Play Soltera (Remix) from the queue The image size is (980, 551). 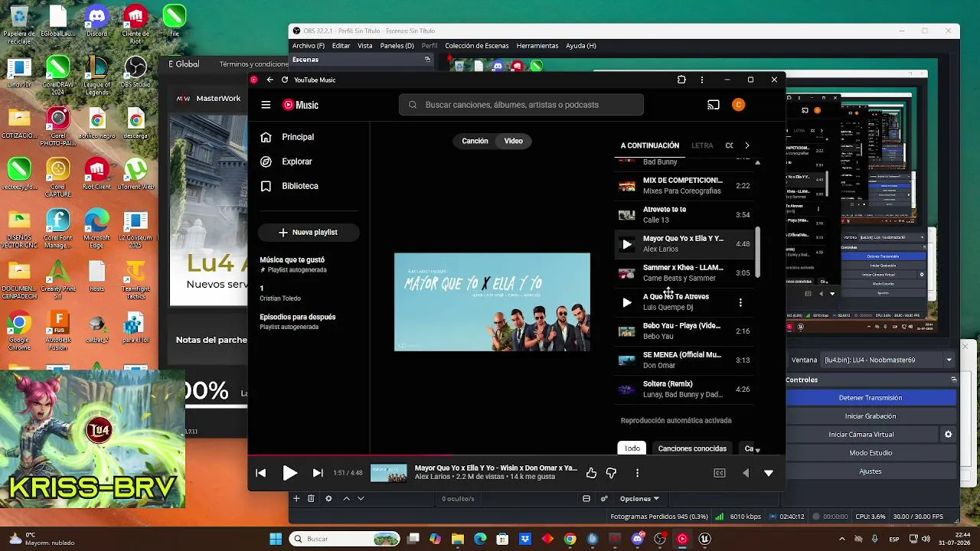tap(685, 390)
